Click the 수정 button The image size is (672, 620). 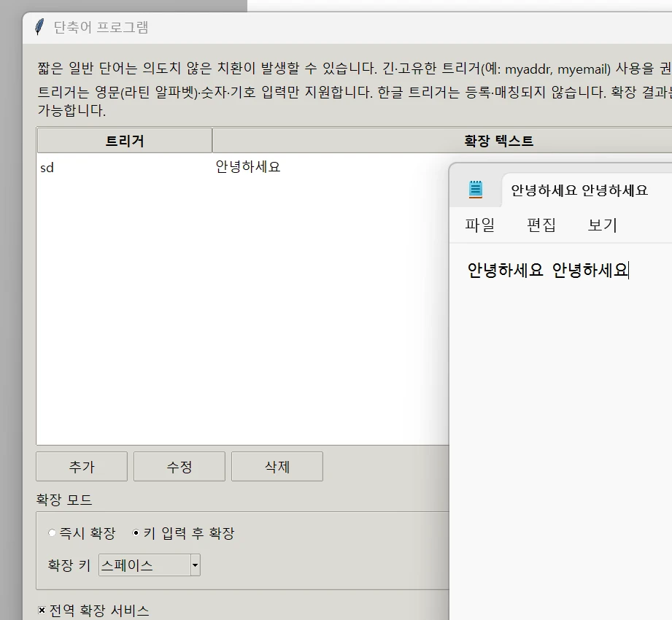(x=179, y=466)
